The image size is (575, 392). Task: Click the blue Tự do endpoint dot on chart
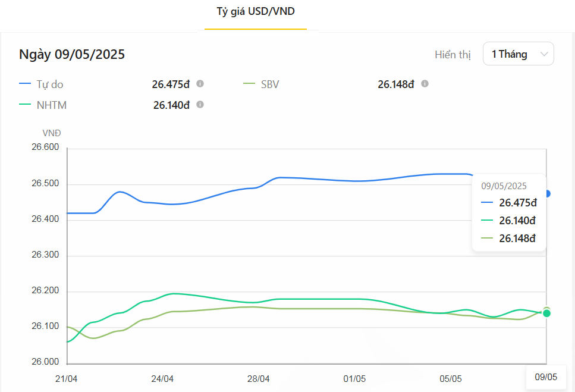click(547, 193)
